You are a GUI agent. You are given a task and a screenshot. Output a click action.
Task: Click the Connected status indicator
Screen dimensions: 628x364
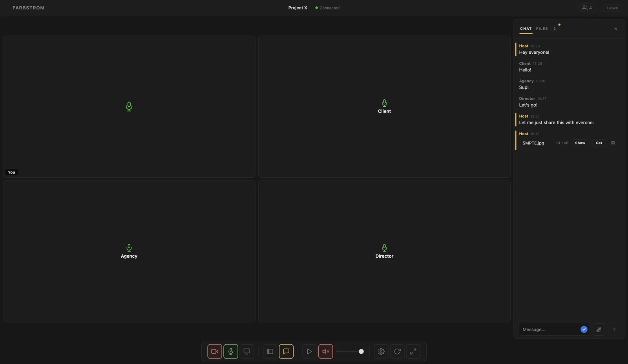327,8
